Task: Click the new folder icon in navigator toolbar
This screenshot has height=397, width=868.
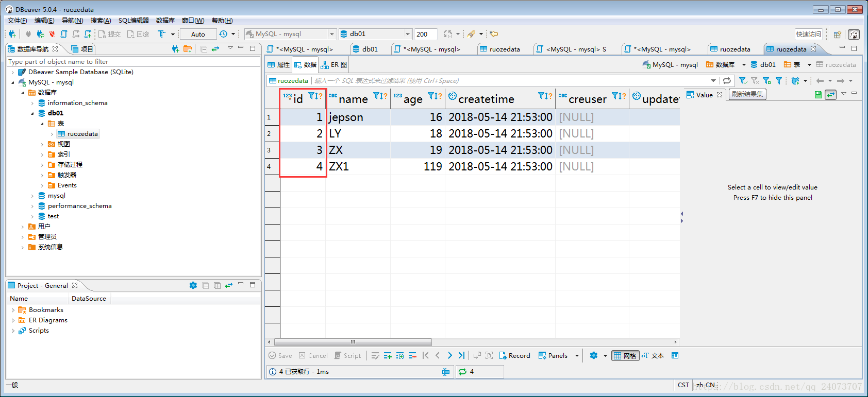Action: click(x=188, y=49)
